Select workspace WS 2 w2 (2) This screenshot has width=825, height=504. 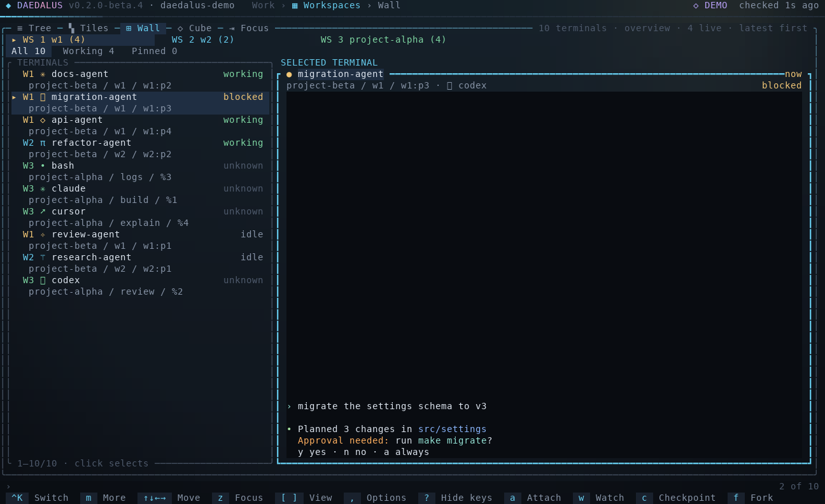[203, 39]
